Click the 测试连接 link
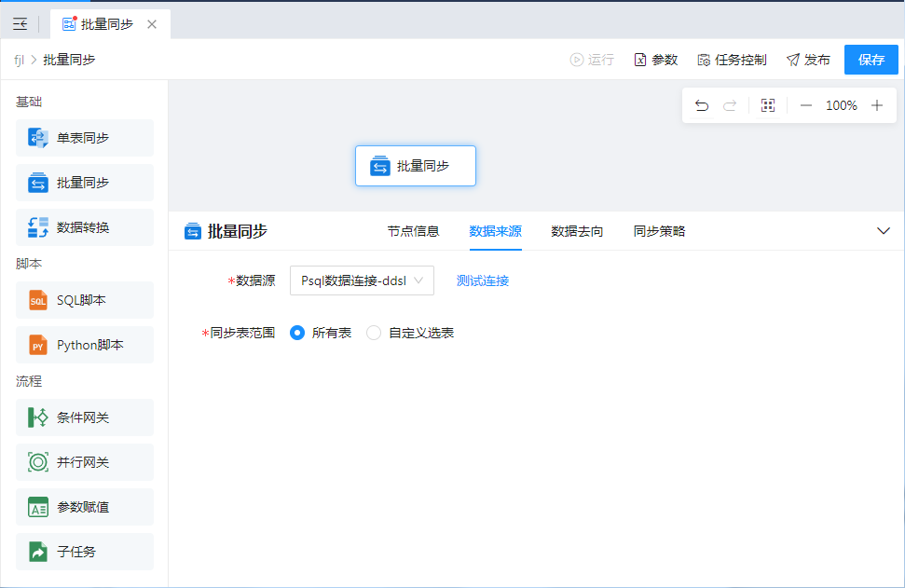This screenshot has height=588, width=905. tap(482, 280)
